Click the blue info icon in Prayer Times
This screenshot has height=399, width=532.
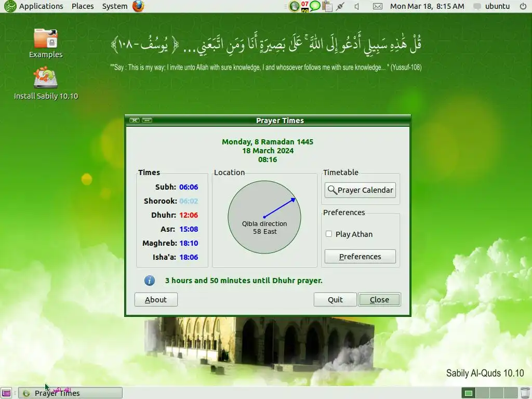[x=150, y=281]
